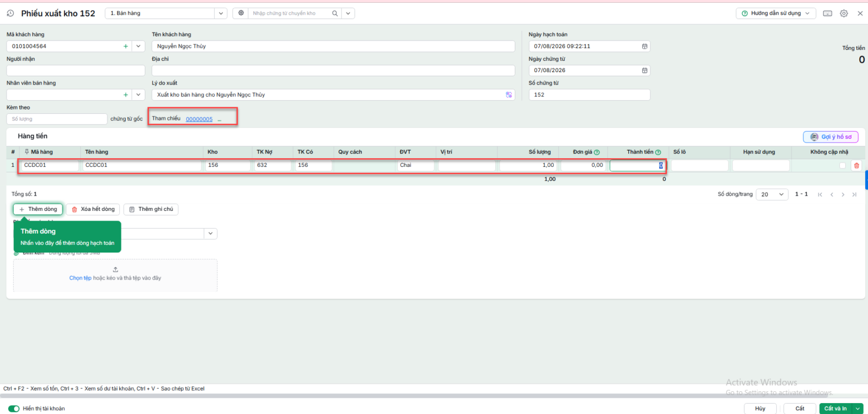Go to the previous page of rows
The height and width of the screenshot is (414, 868).
(x=832, y=195)
